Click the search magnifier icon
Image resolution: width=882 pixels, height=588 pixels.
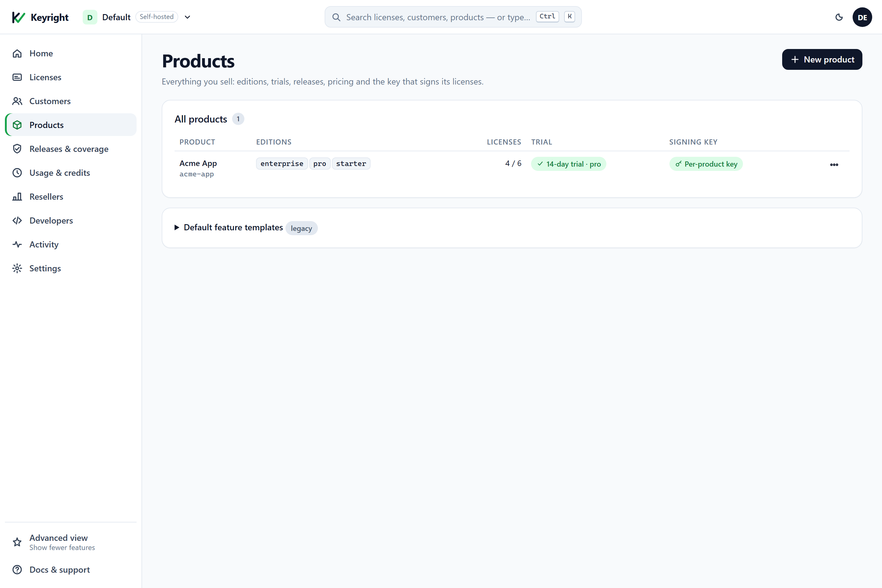[336, 17]
